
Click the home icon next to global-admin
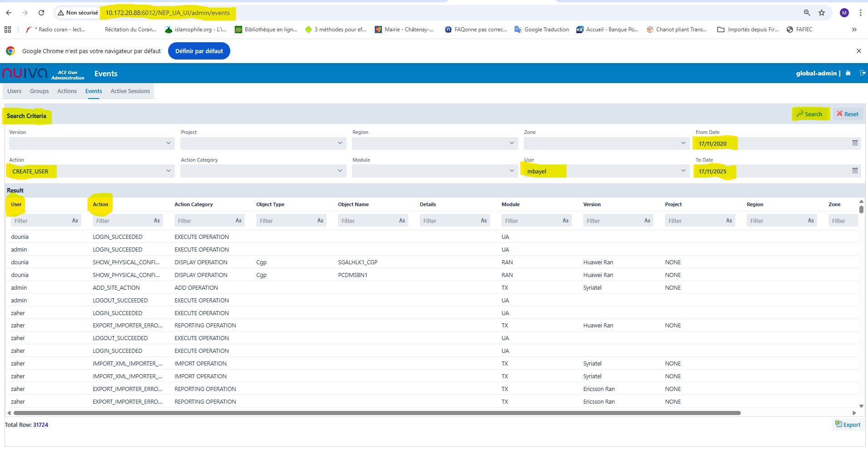(x=848, y=73)
